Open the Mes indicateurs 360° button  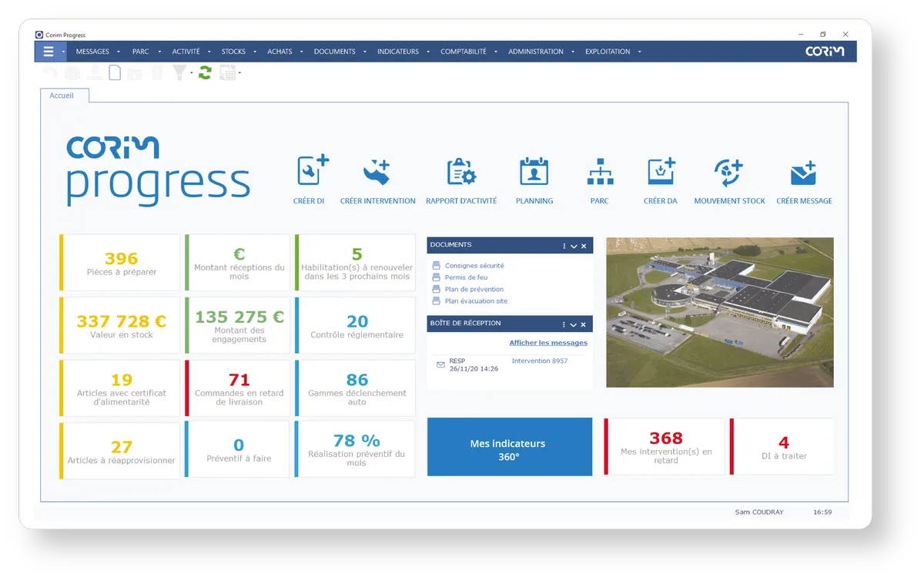(x=509, y=447)
